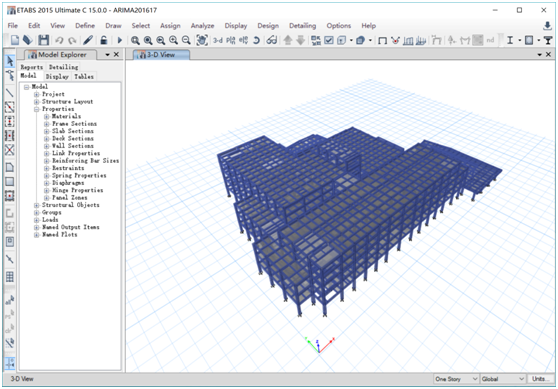Click the Undo arrow icon

pos(59,41)
